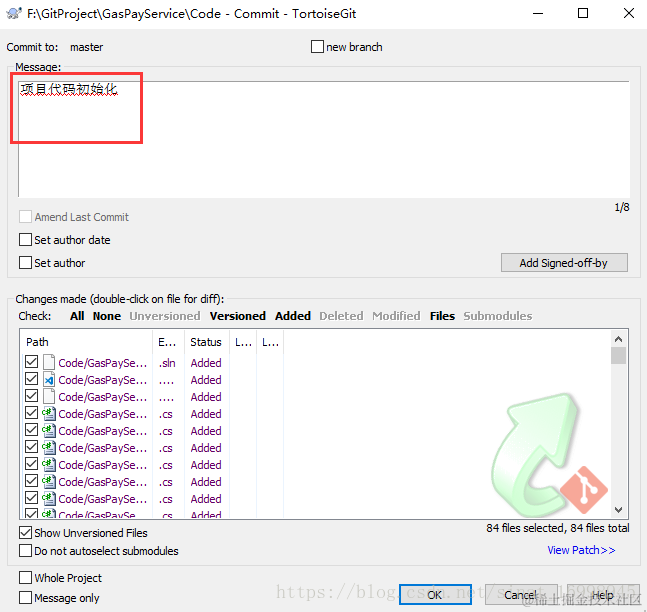Viewport: 647px width, 612px height.
Task: Enable the new branch checkbox
Action: (x=317, y=46)
